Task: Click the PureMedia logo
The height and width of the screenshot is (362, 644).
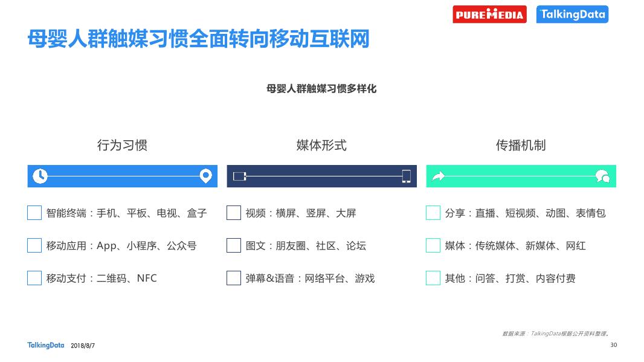Action: coord(489,15)
